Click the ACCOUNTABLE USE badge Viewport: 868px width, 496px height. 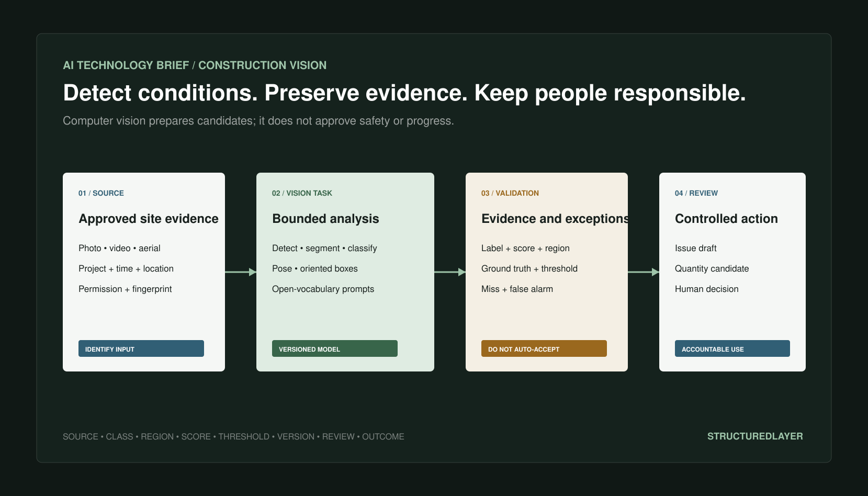click(732, 348)
